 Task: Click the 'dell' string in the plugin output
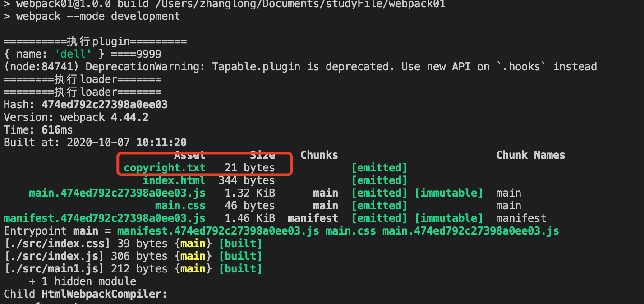coord(73,54)
